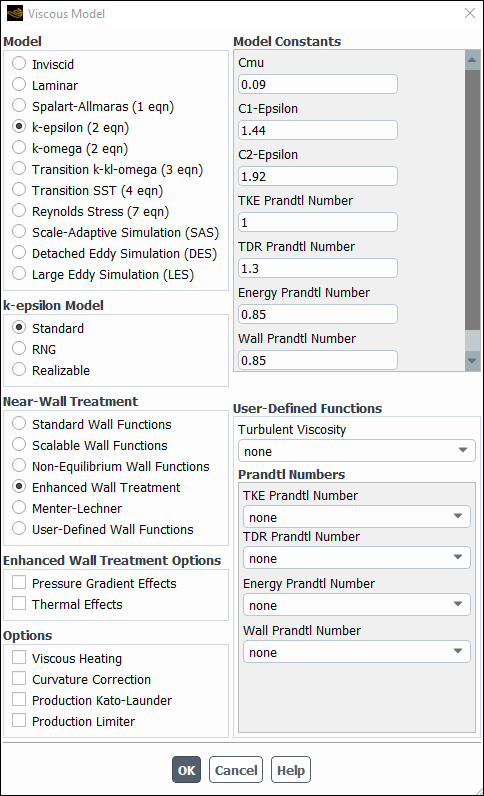This screenshot has width=484, height=796.
Task: Click Model Constants scroll down arrow
Action: [x=472, y=361]
